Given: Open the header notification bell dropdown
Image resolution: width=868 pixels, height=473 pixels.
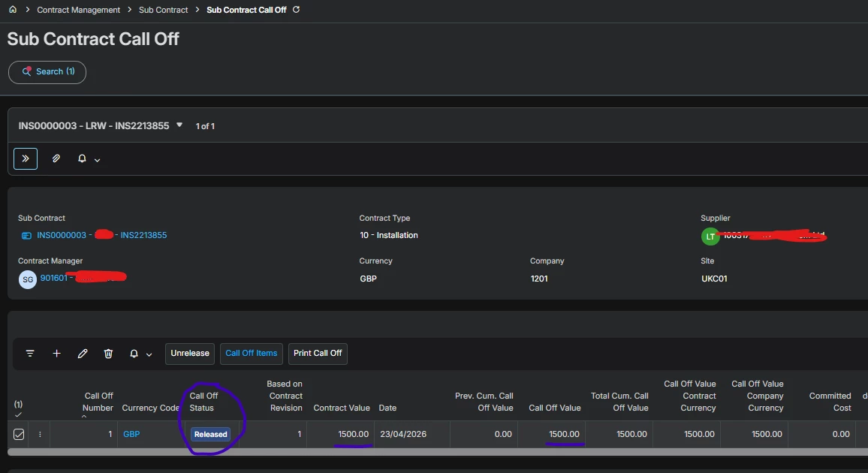Looking at the screenshot, I should 89,159.
